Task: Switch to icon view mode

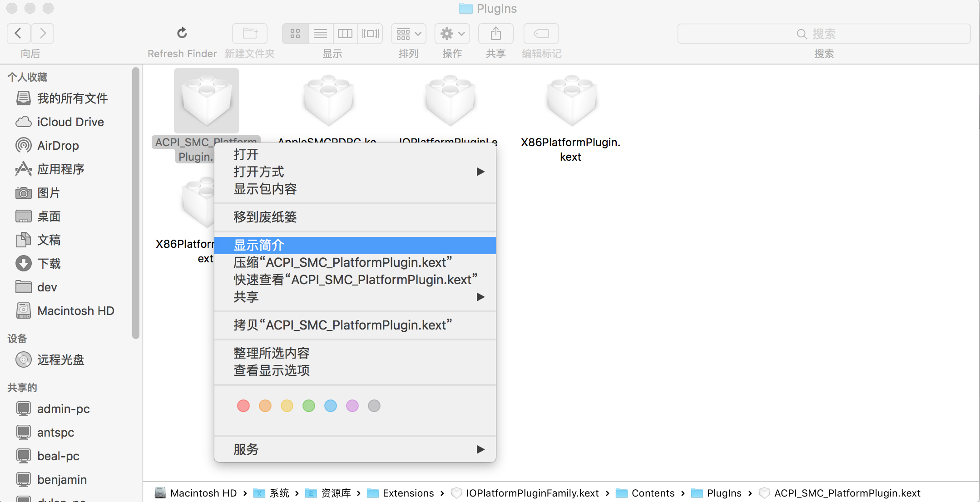Action: click(295, 33)
